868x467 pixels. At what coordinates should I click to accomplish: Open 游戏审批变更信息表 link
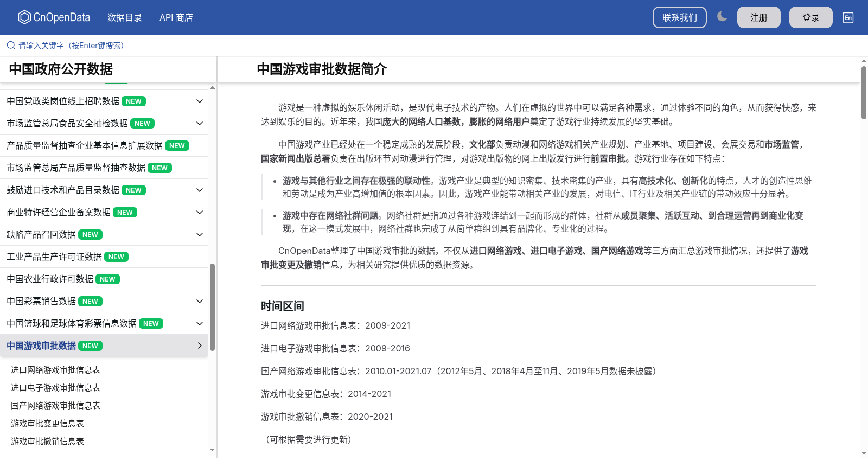click(47, 423)
